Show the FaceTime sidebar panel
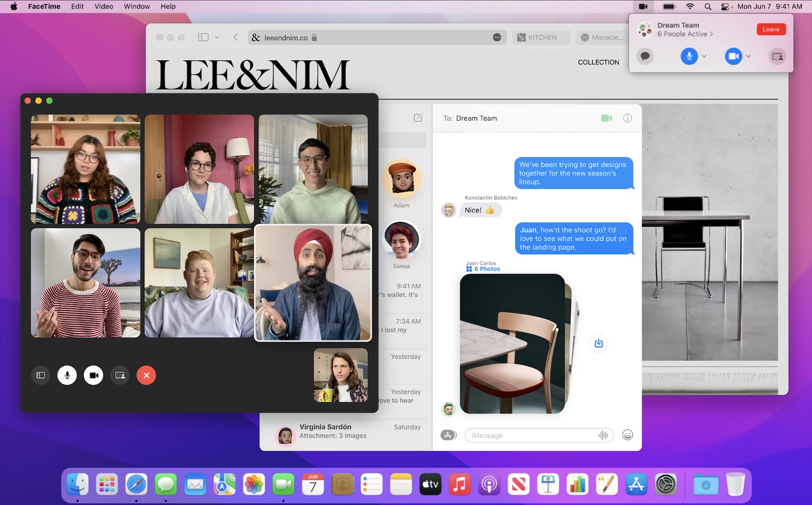The image size is (812, 505). click(x=41, y=375)
